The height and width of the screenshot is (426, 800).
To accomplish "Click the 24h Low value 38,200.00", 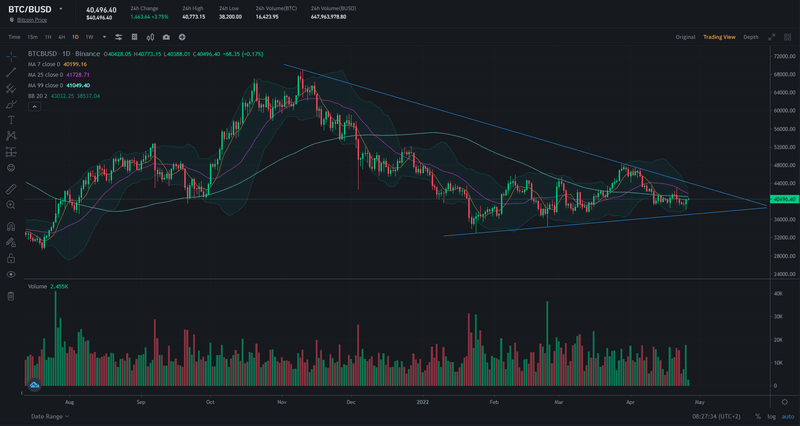I will [x=230, y=17].
